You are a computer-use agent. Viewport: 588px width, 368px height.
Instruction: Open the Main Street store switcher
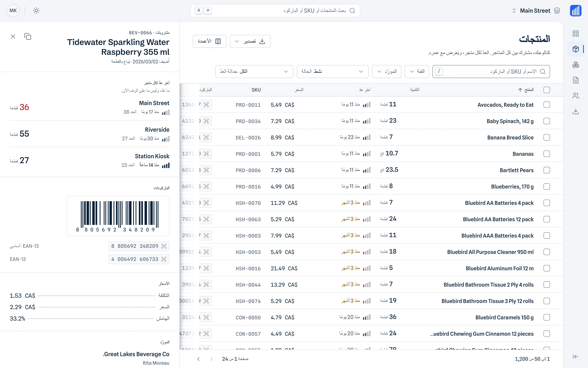[x=536, y=10]
